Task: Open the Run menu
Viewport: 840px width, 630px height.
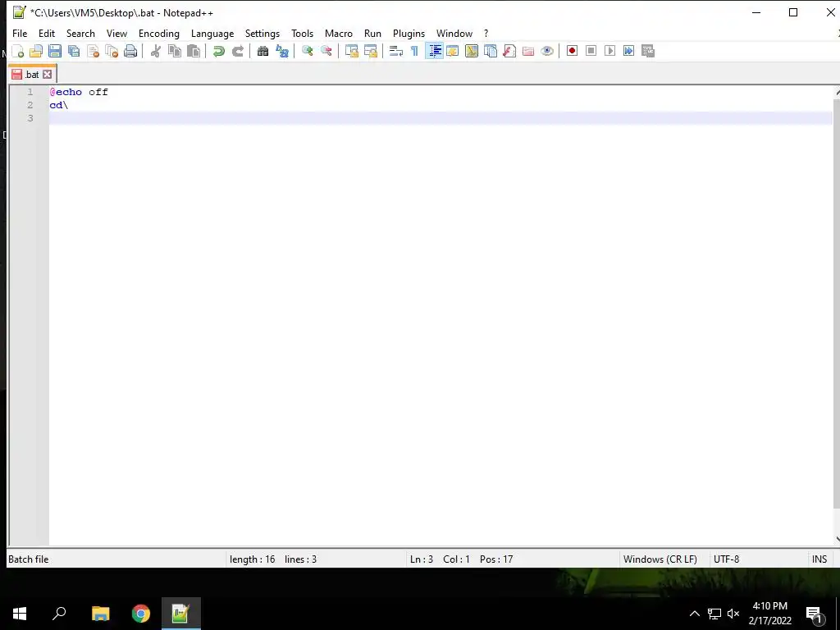Action: tap(372, 33)
